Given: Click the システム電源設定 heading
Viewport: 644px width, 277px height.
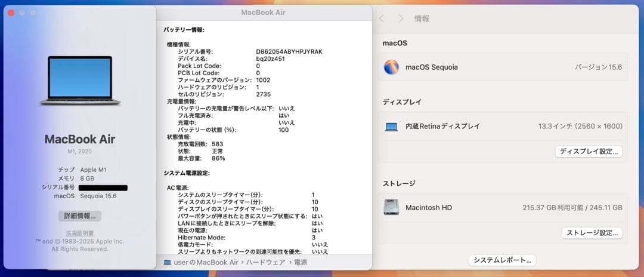Looking at the screenshot, I should click(x=187, y=173).
